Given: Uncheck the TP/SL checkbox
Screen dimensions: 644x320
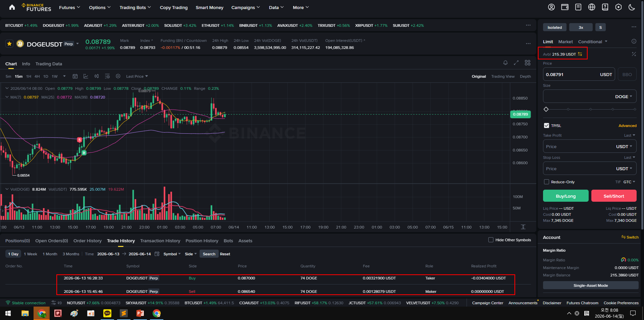Looking at the screenshot, I should coord(546,126).
